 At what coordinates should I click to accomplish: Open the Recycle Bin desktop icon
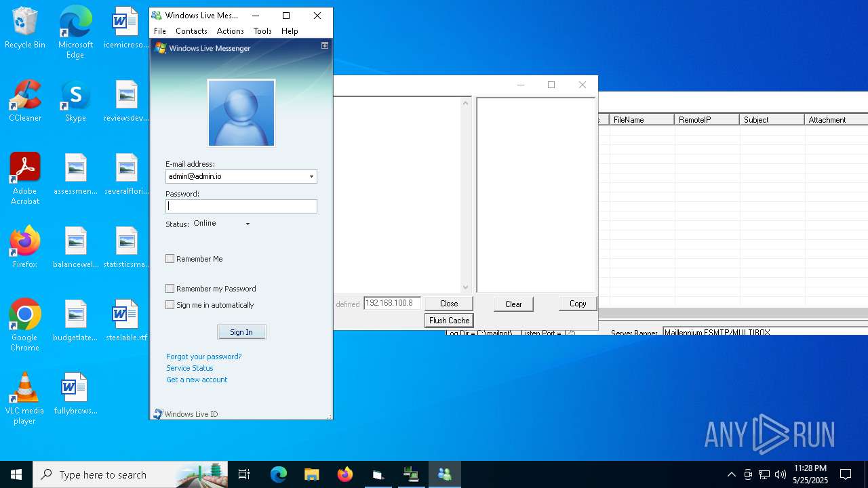25,28
